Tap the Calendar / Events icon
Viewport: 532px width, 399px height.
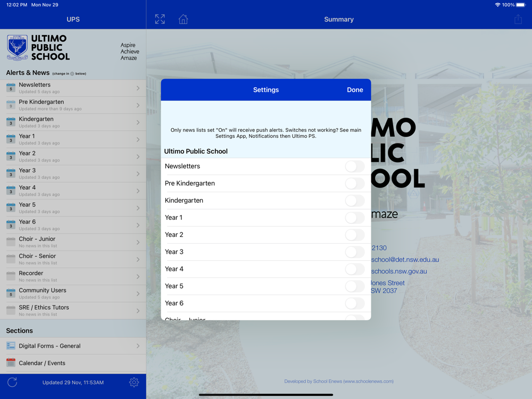(x=11, y=363)
